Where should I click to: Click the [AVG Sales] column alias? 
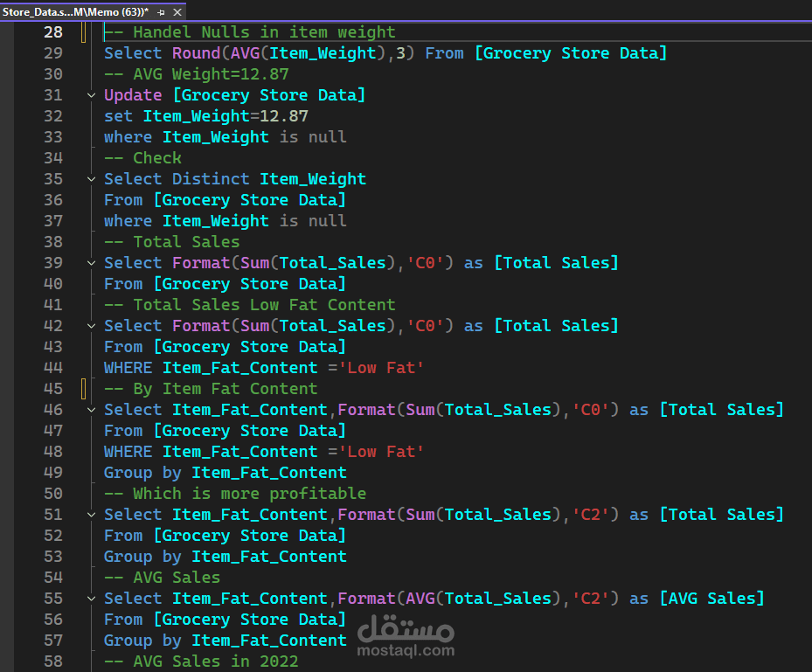point(711,599)
